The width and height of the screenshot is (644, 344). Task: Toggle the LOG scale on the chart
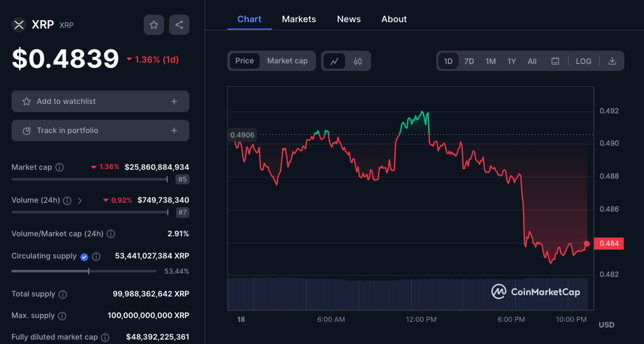[583, 61]
